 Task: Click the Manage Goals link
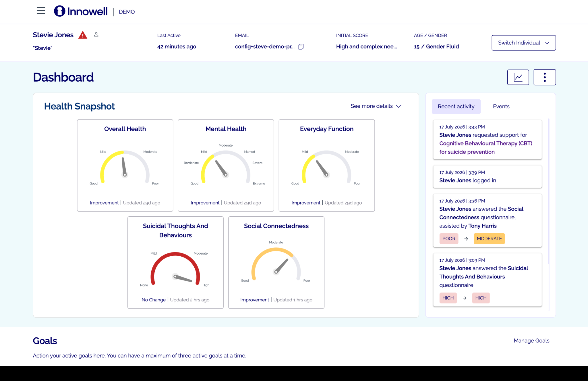coord(531,340)
